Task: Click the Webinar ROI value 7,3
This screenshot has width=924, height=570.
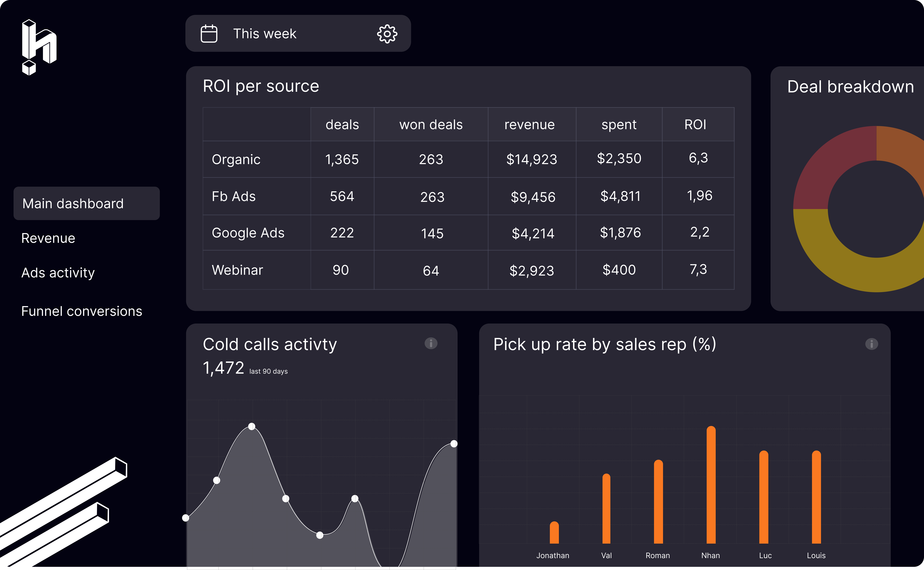Action: [698, 270]
